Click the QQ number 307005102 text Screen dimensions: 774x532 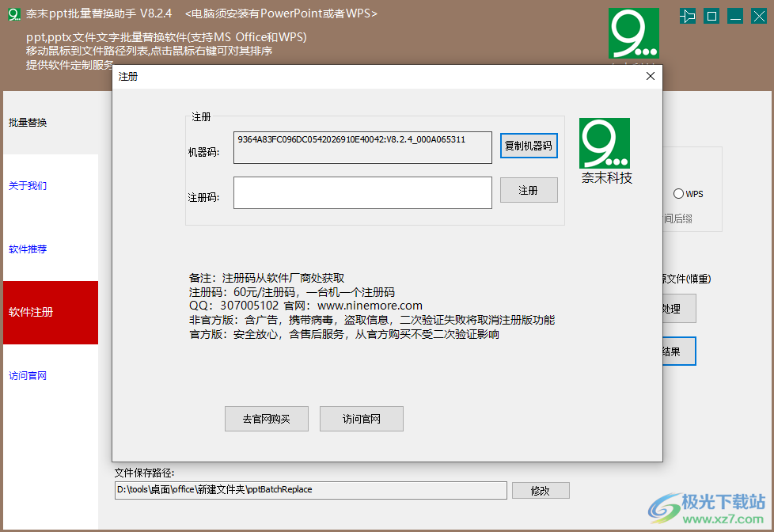[249, 306]
